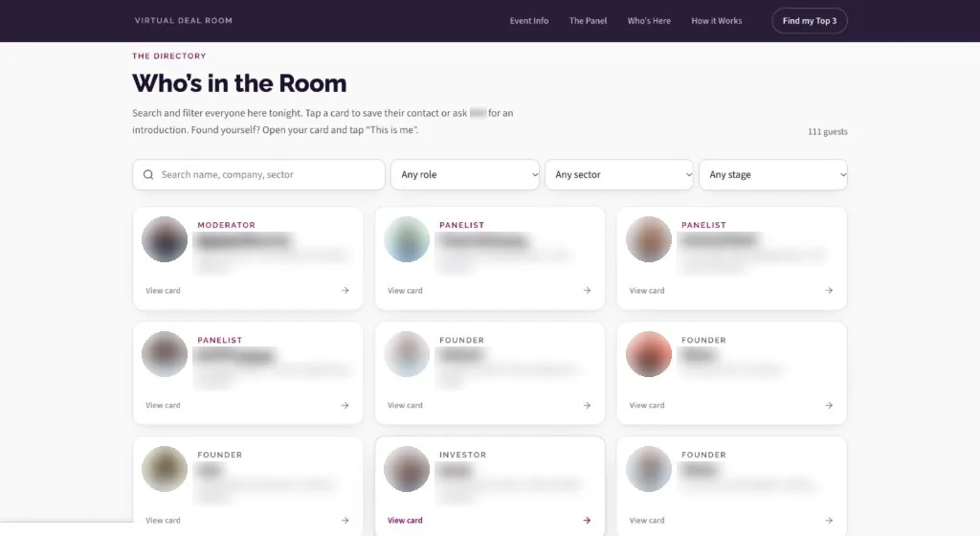Open View card on the Moderator card
Image resolution: width=980 pixels, height=536 pixels.
pyautogui.click(x=163, y=290)
